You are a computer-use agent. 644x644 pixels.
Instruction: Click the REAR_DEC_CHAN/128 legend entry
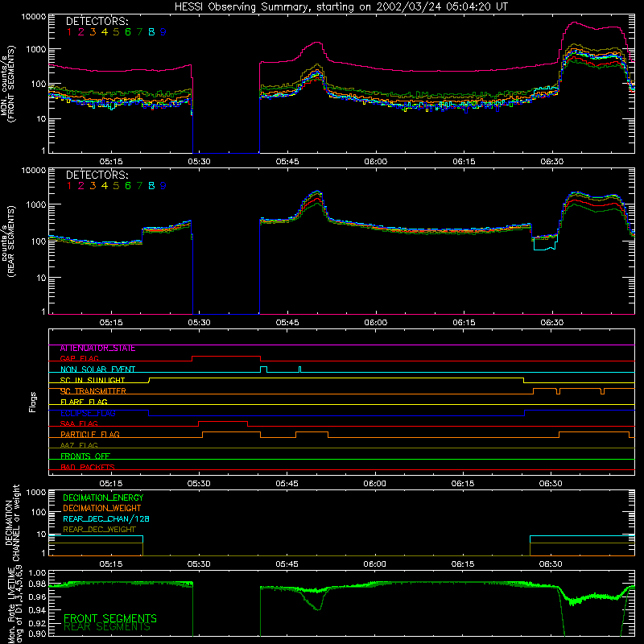point(106,519)
